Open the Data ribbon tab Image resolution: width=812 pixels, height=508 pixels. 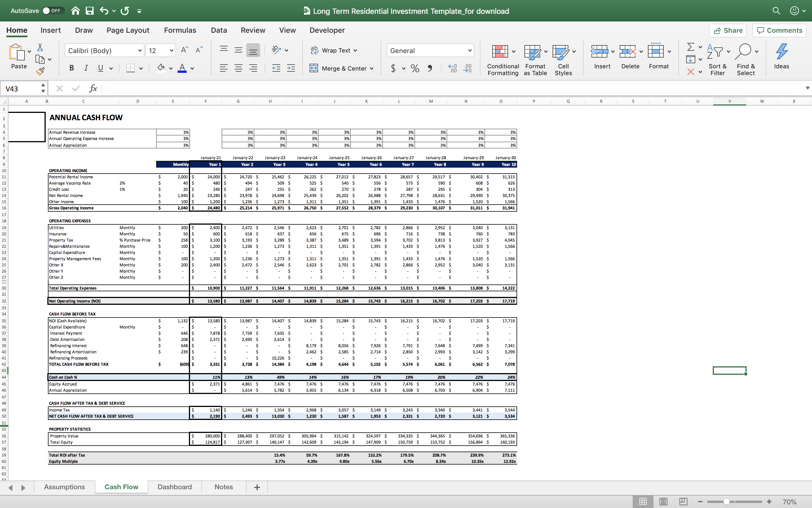(x=219, y=30)
